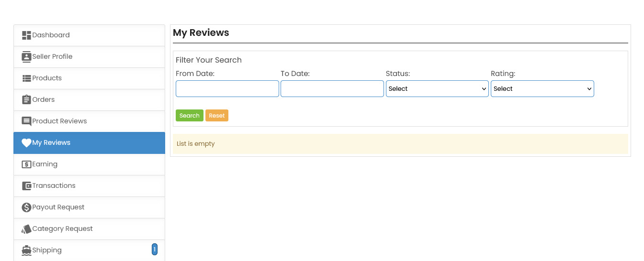Focus the From Date input field

227,89
